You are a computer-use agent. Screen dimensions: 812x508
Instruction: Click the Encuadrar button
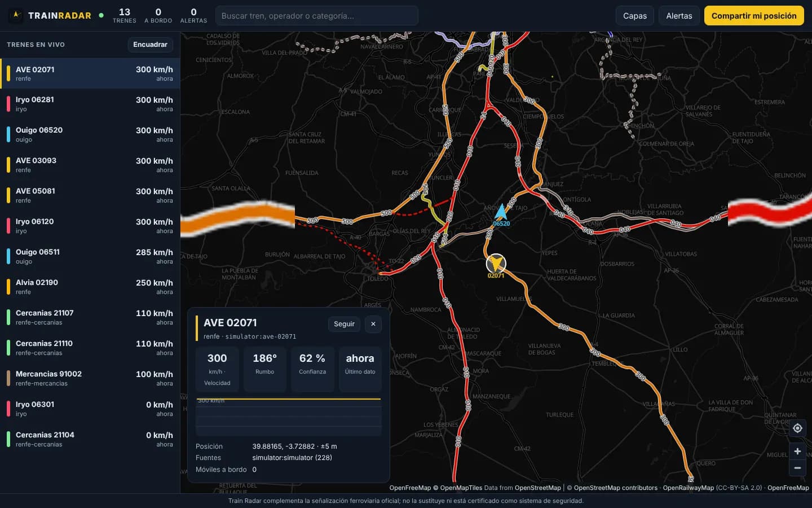click(x=150, y=45)
